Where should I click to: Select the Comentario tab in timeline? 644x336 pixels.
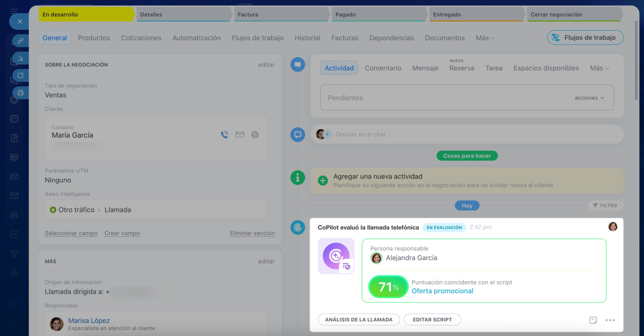[383, 68]
